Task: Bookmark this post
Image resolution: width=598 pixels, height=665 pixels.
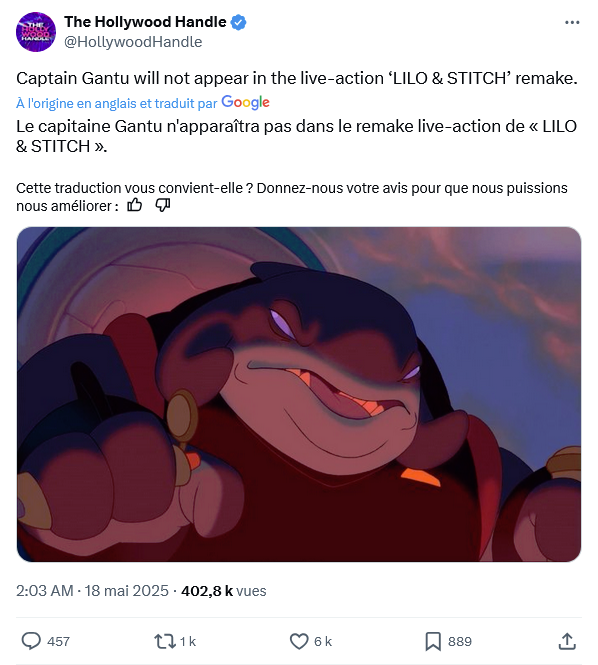Action: 433,641
